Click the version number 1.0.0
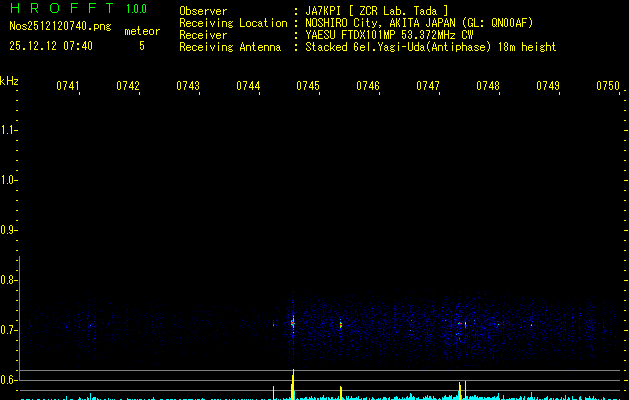629x400 pixels. [136, 9]
